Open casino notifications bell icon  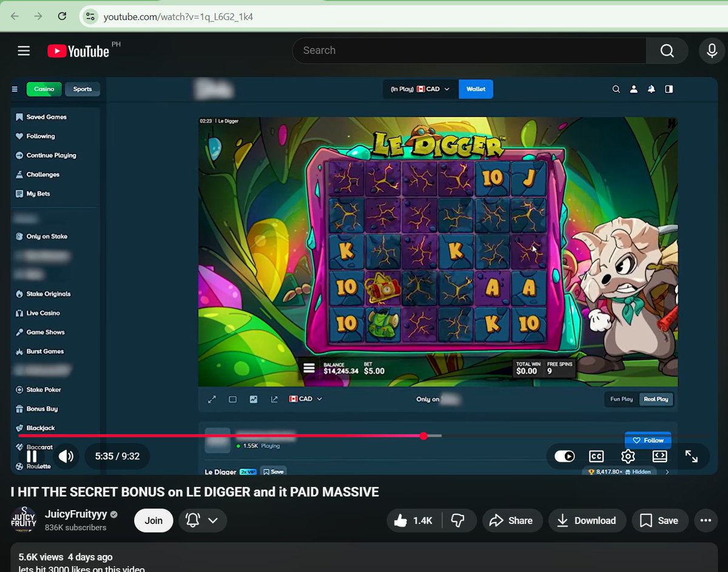tap(651, 89)
